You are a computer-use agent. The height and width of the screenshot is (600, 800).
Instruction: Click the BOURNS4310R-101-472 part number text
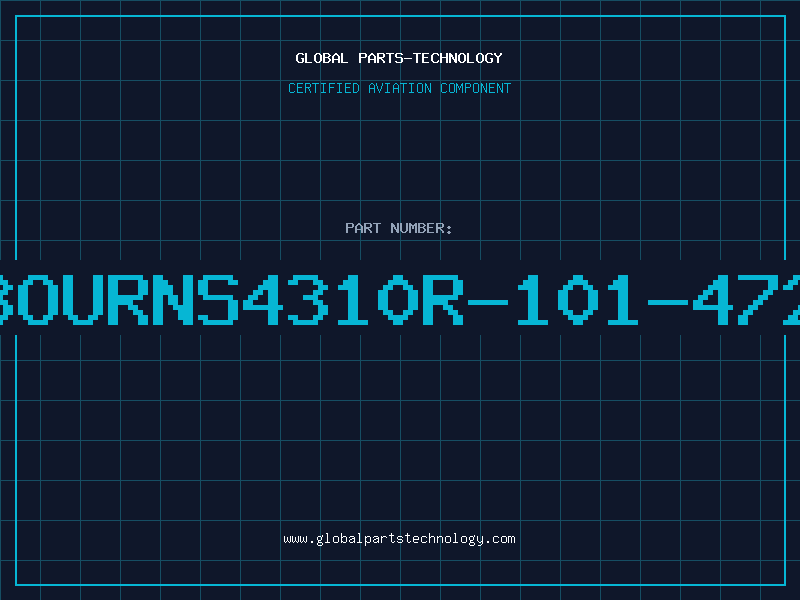(400, 299)
